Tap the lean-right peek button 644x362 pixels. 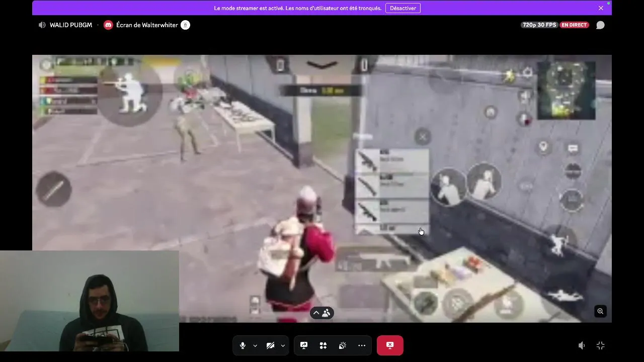(x=485, y=181)
